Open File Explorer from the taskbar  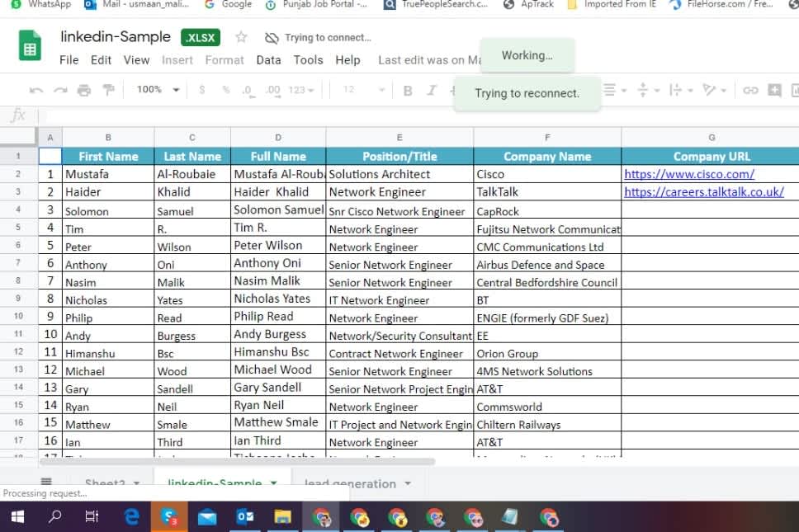coord(283,517)
